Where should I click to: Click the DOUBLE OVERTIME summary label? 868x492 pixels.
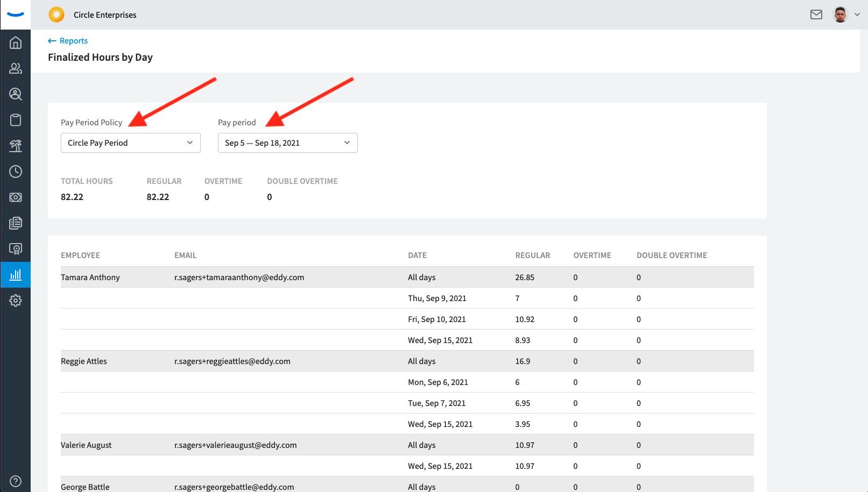302,181
